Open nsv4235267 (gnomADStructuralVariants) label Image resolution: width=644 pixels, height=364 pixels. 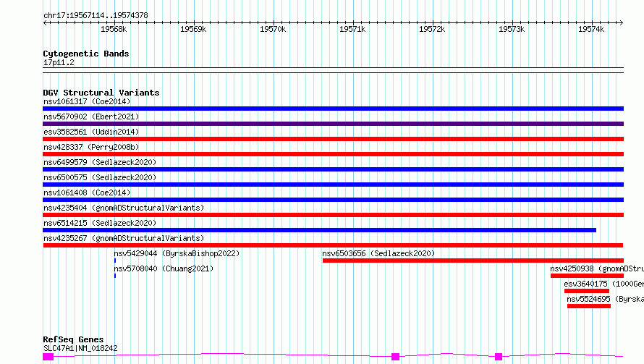(124, 238)
